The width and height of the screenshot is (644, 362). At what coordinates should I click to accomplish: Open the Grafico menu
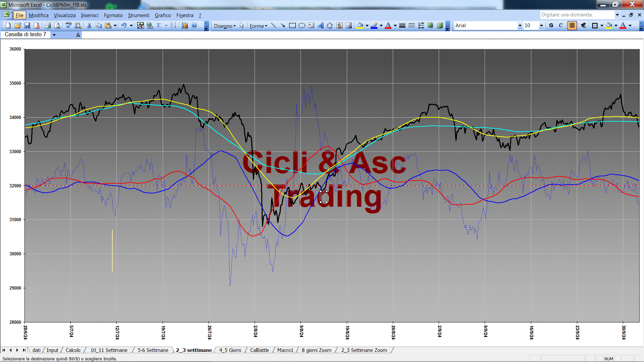[163, 15]
